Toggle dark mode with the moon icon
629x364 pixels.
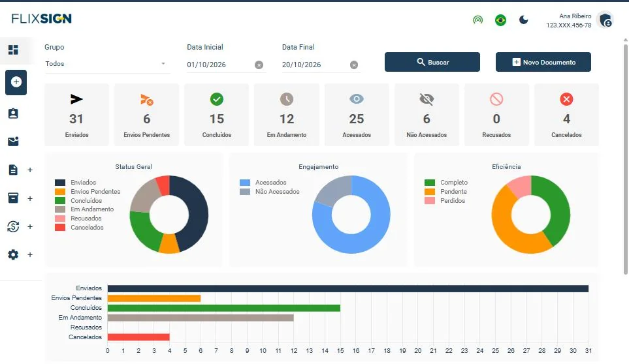coord(523,20)
